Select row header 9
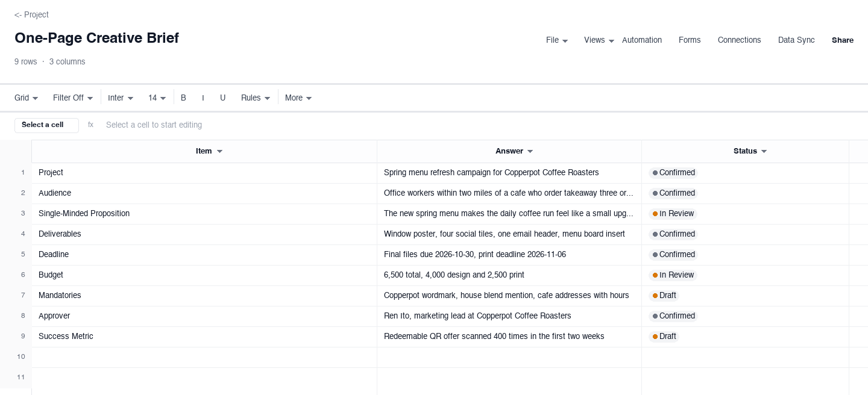This screenshot has width=868, height=395. pyautogui.click(x=16, y=337)
